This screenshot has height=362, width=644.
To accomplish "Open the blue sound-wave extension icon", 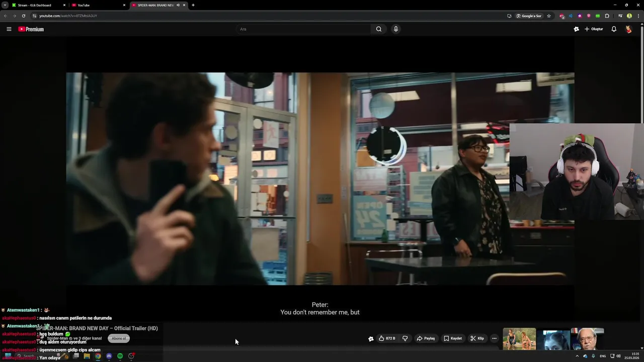I will click(x=571, y=16).
